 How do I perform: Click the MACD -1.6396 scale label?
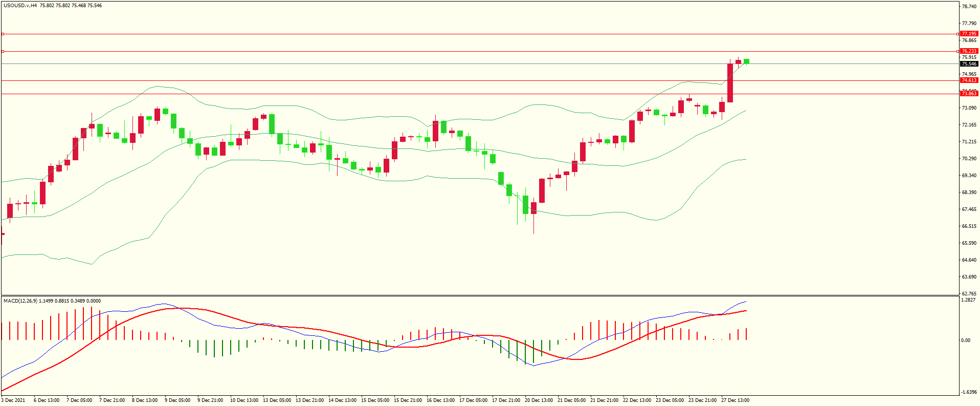(x=969, y=392)
